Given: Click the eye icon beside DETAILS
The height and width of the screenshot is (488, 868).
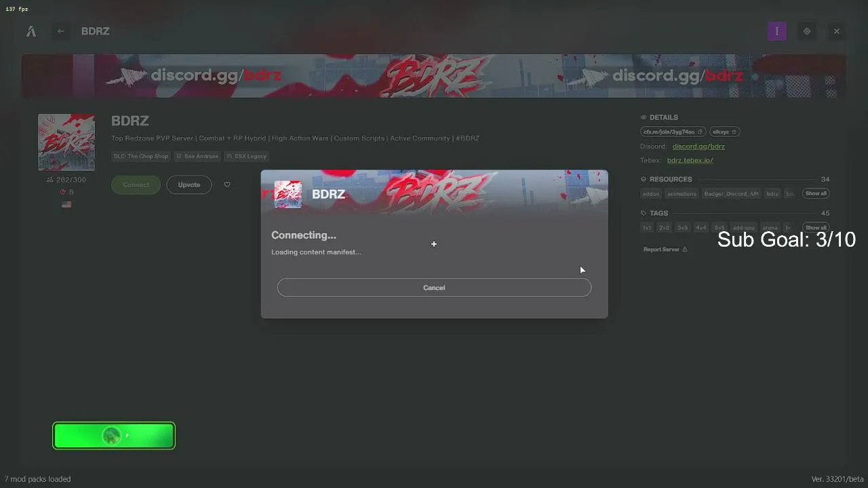Looking at the screenshot, I should point(644,117).
